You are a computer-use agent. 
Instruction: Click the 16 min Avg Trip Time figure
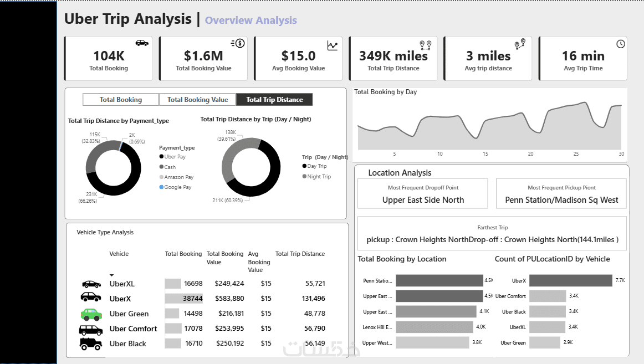583,56
